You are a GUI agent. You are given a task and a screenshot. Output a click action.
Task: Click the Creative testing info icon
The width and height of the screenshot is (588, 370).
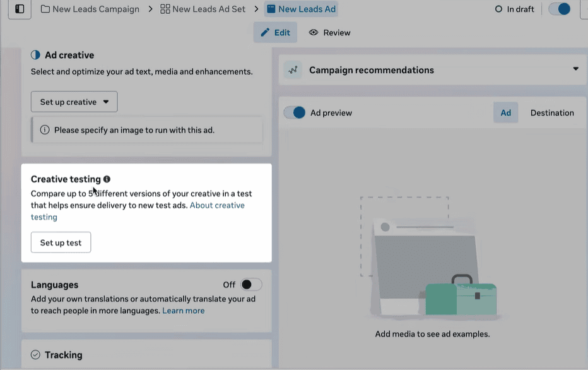(107, 179)
